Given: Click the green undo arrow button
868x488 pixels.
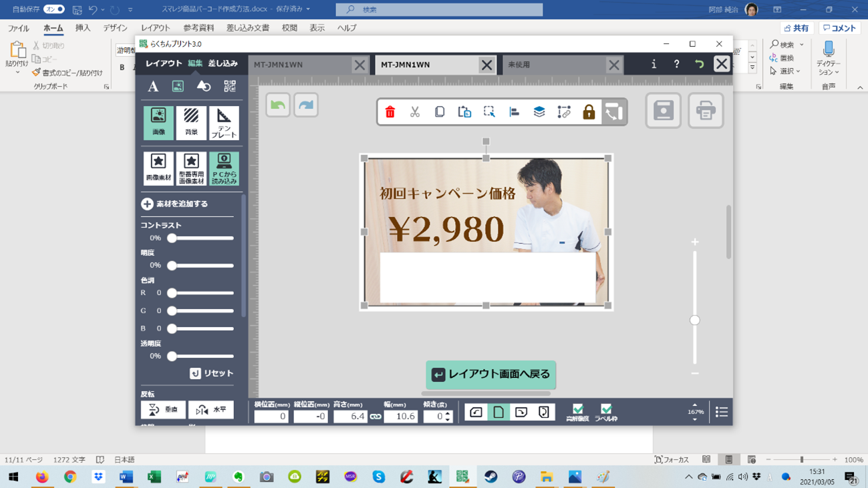Looking at the screenshot, I should coord(278,105).
